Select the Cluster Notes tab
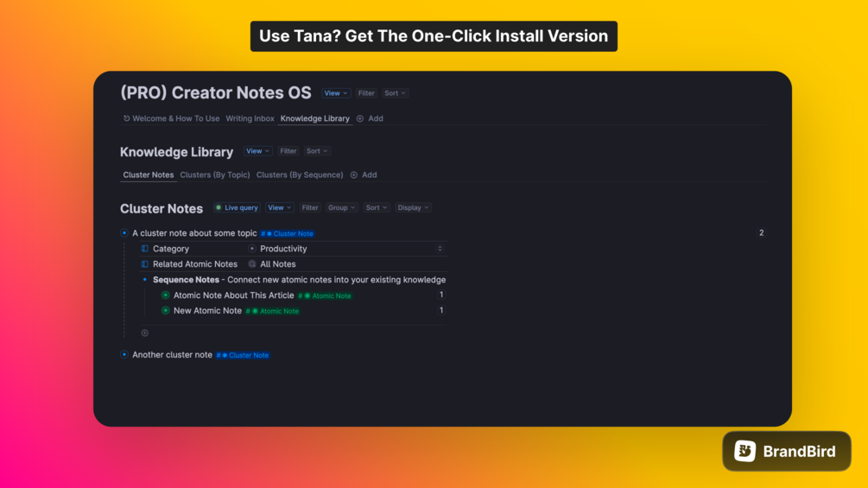 pos(149,174)
